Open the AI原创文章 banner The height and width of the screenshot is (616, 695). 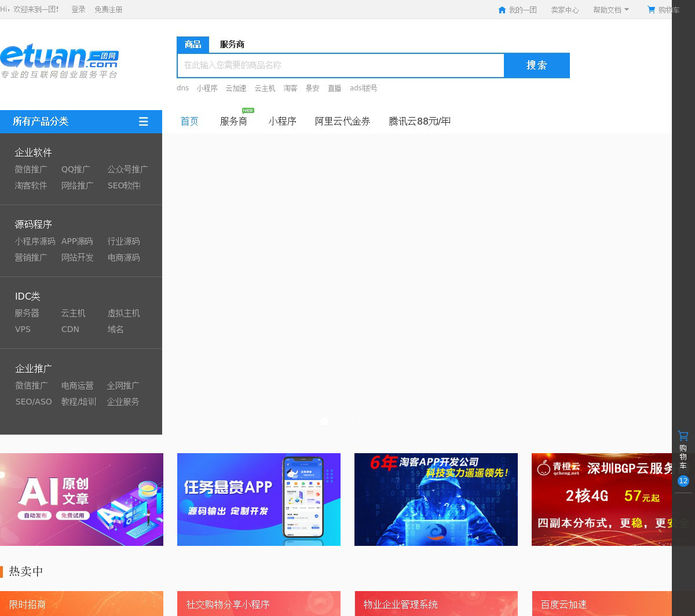point(82,499)
